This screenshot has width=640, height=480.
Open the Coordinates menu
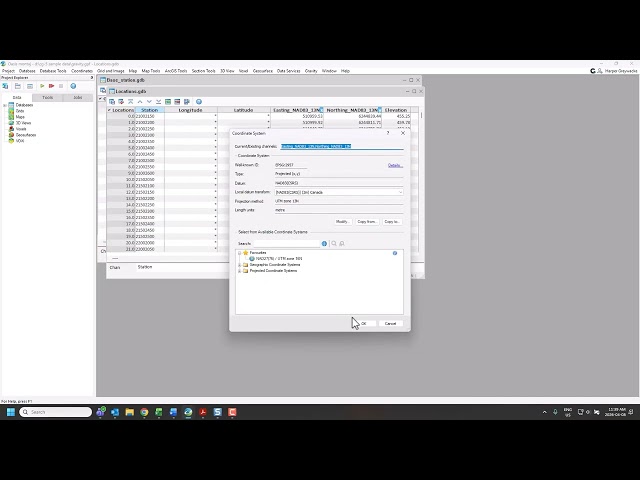pyautogui.click(x=82, y=71)
